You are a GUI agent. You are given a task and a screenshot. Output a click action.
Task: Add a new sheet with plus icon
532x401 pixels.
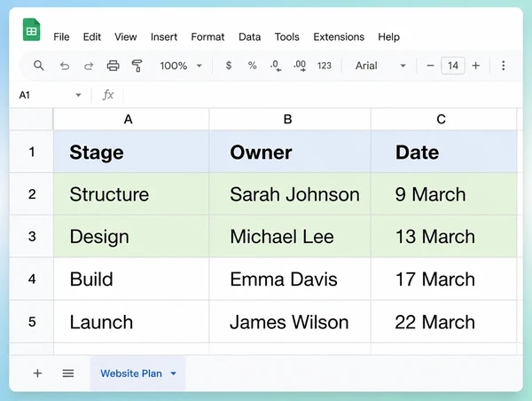click(37, 373)
